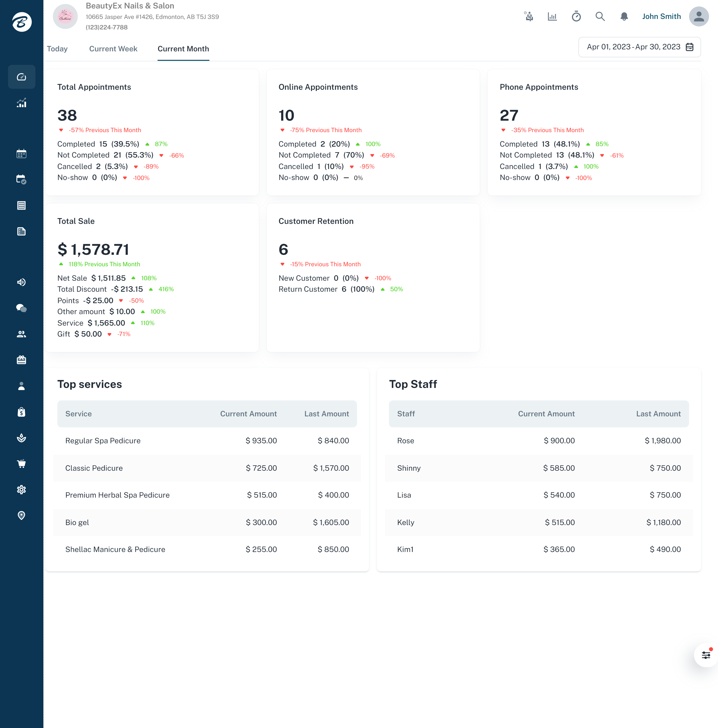The height and width of the screenshot is (728, 718).
Task: Open the chat messages icon in sidebar
Action: pyautogui.click(x=21, y=308)
